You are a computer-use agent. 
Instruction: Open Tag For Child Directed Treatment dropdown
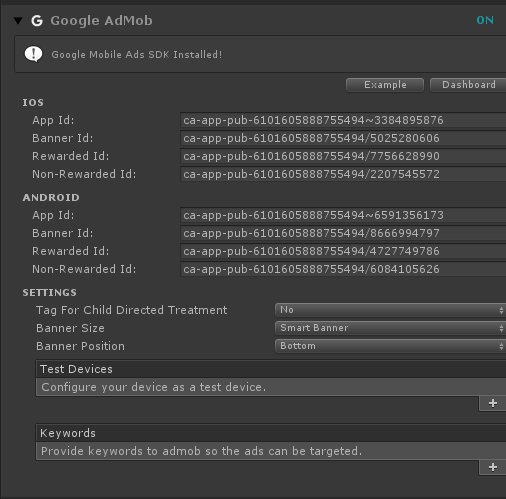pos(390,310)
